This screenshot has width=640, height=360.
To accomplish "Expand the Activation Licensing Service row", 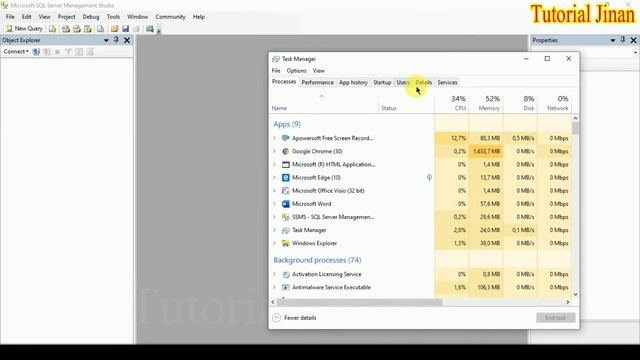I will point(275,274).
